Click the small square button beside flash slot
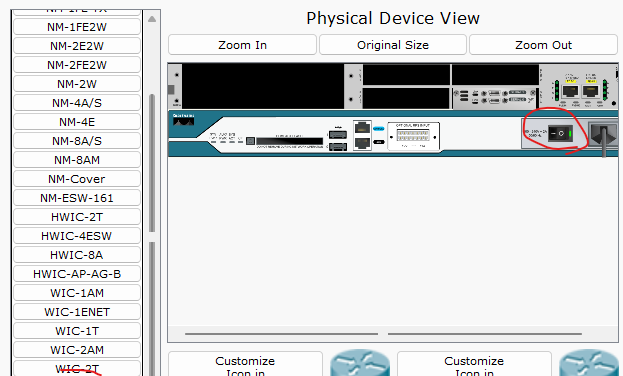Viewport: 623px width, 376px height. (250, 141)
